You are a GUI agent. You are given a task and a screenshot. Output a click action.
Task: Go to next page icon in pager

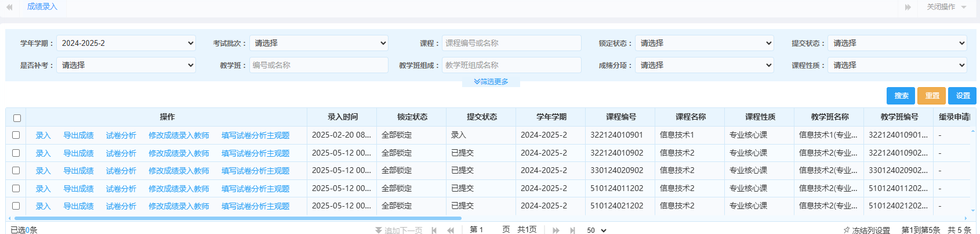[556, 231]
